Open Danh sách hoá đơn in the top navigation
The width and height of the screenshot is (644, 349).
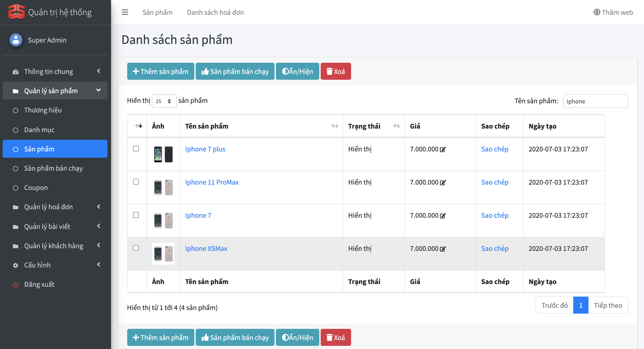tap(215, 12)
